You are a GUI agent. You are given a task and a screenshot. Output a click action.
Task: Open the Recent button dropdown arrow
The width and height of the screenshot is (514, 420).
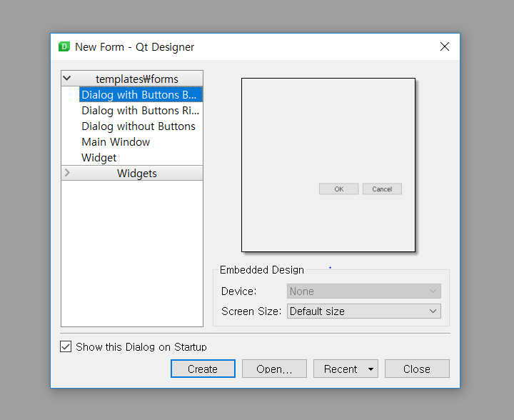[x=371, y=369]
